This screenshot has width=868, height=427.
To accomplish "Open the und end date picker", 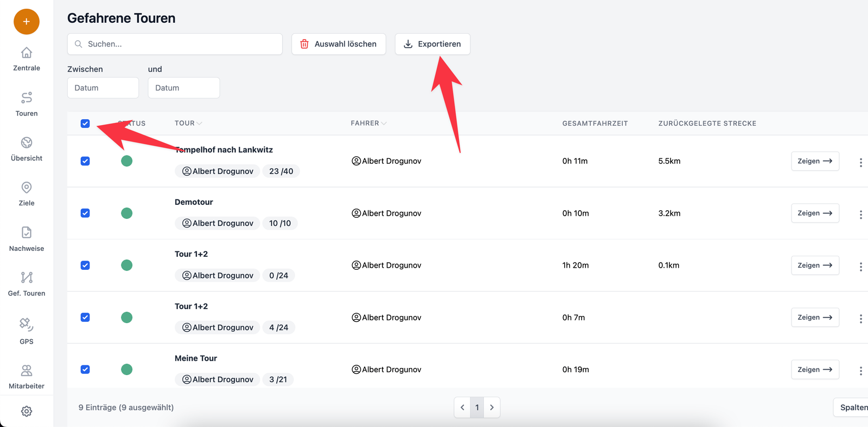I will [x=184, y=88].
